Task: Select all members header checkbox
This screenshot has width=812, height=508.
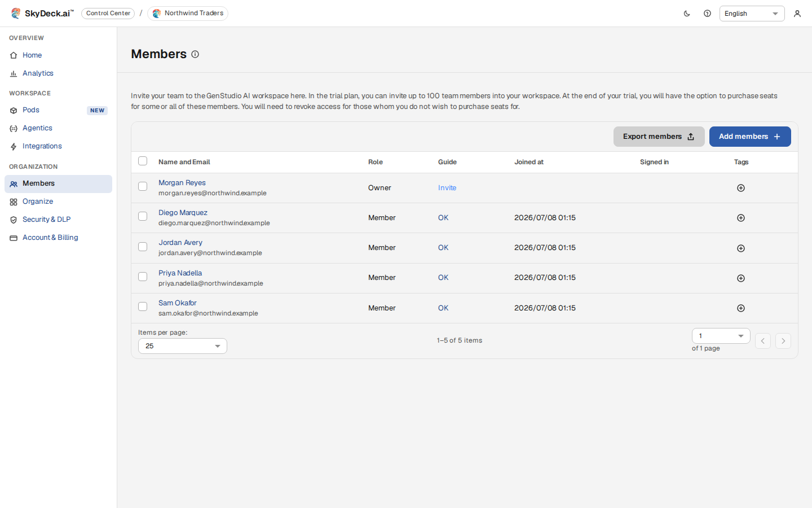Action: (x=143, y=161)
